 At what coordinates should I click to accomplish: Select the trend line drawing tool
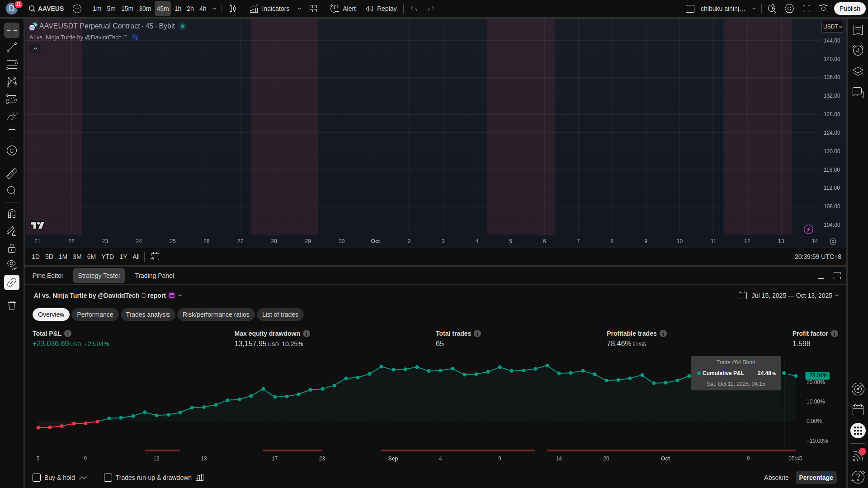coord(12,47)
